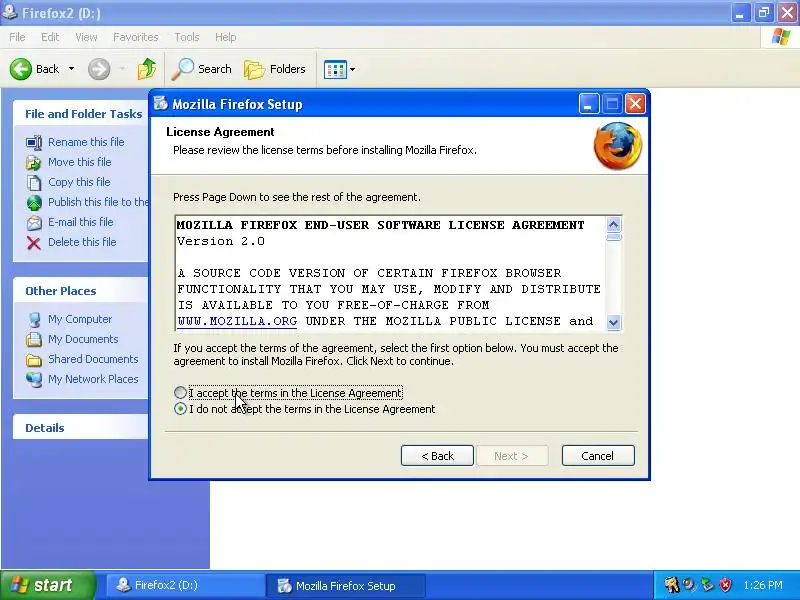The height and width of the screenshot is (600, 800).
Task: Click the setup icon in the dialog title bar
Action: (x=161, y=104)
